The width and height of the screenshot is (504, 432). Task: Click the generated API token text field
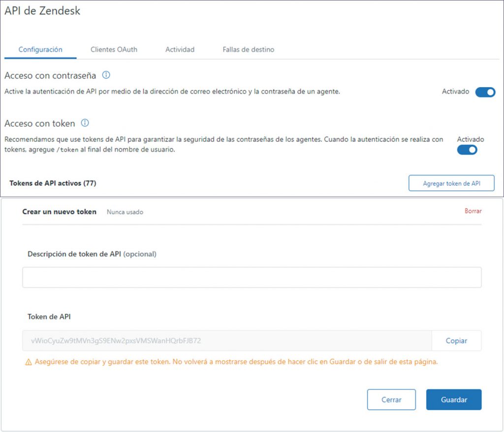[x=226, y=340]
